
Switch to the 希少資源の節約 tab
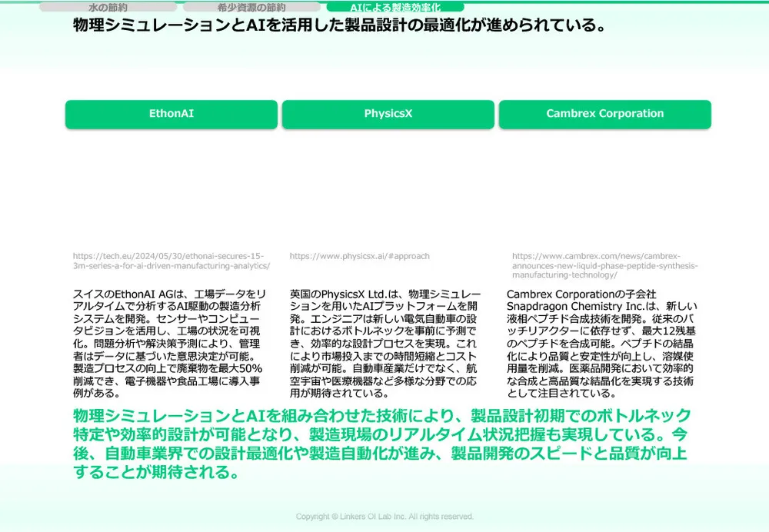[246, 6]
